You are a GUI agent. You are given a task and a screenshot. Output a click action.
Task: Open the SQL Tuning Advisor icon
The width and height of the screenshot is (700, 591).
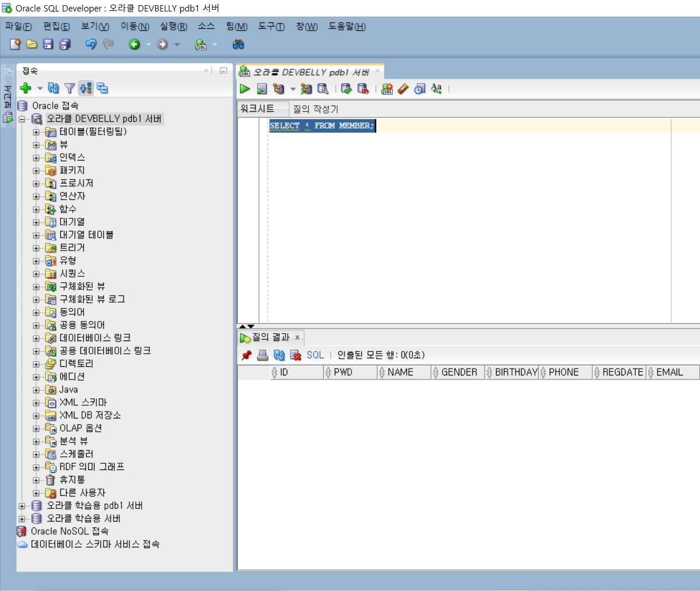[x=323, y=89]
